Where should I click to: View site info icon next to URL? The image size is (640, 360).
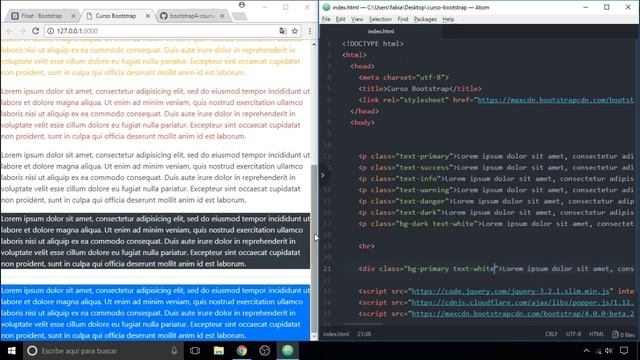[50, 31]
